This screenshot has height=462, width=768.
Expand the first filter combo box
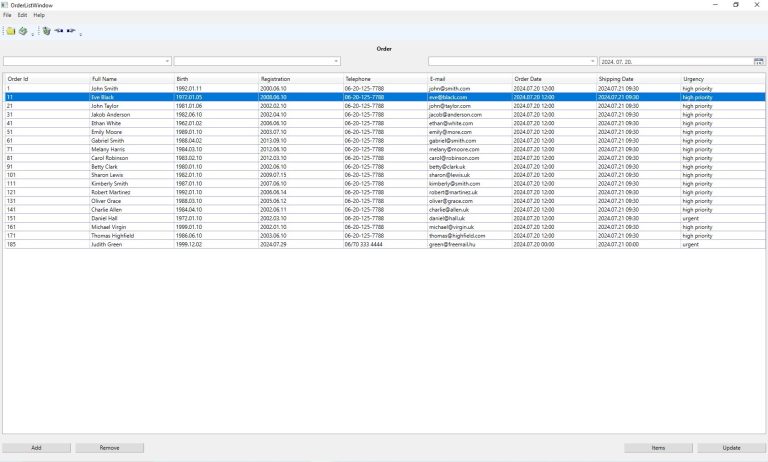[167, 61]
